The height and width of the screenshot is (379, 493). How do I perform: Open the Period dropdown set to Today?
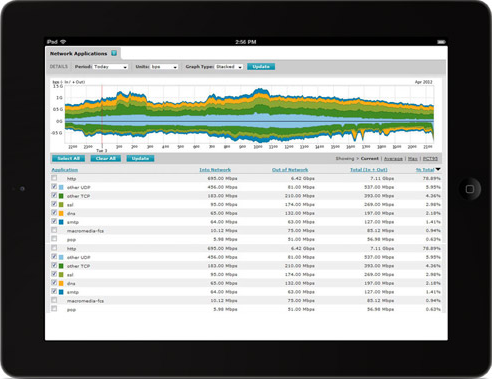tap(110, 67)
